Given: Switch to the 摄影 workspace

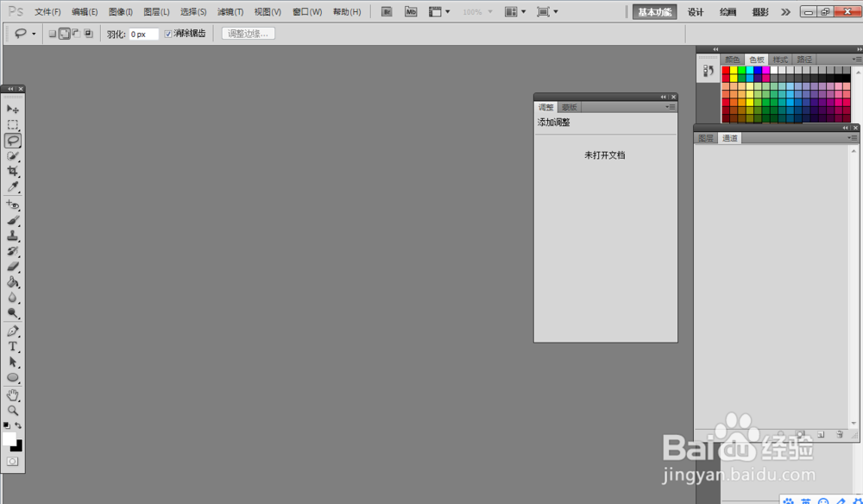Looking at the screenshot, I should [x=760, y=12].
